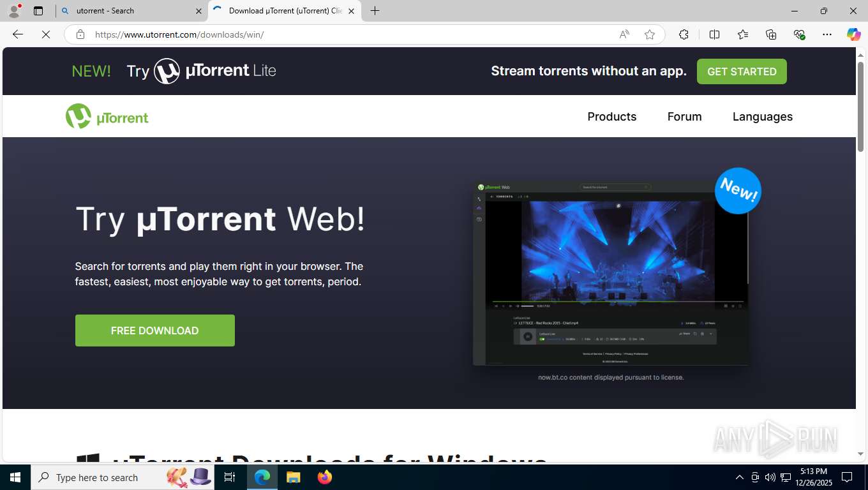Click the Edge icon on the taskbar
The image size is (868, 490).
point(262,477)
